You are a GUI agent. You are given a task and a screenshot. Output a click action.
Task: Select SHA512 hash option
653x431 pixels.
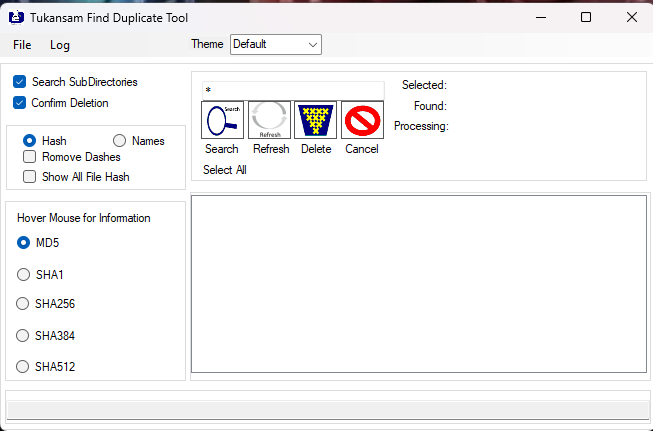coord(24,367)
